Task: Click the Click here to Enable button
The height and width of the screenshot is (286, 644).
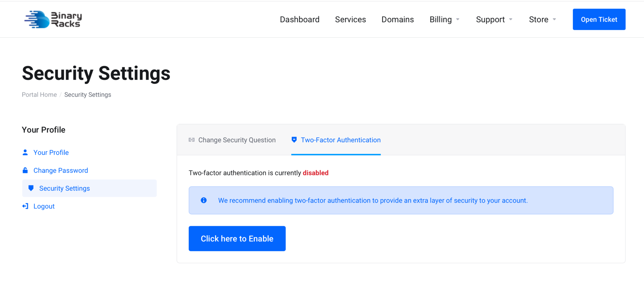Action: click(x=237, y=238)
